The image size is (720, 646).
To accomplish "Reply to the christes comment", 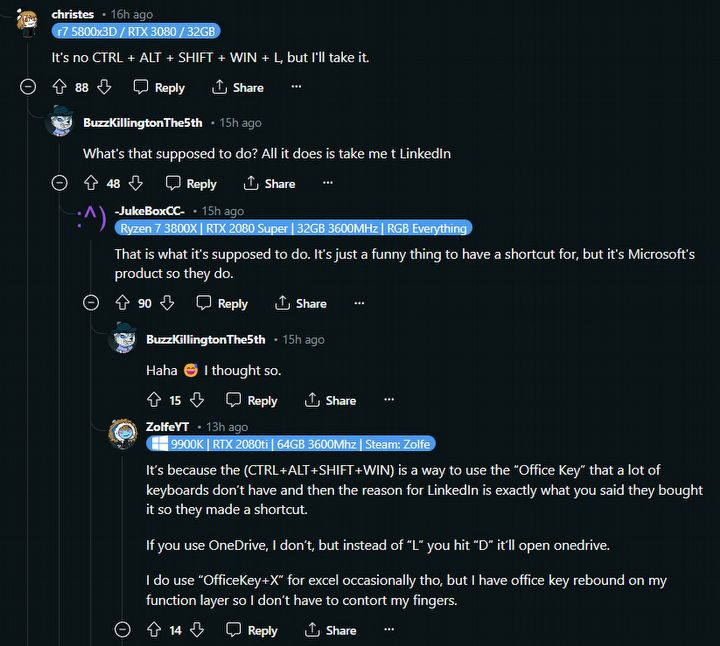I will (159, 88).
